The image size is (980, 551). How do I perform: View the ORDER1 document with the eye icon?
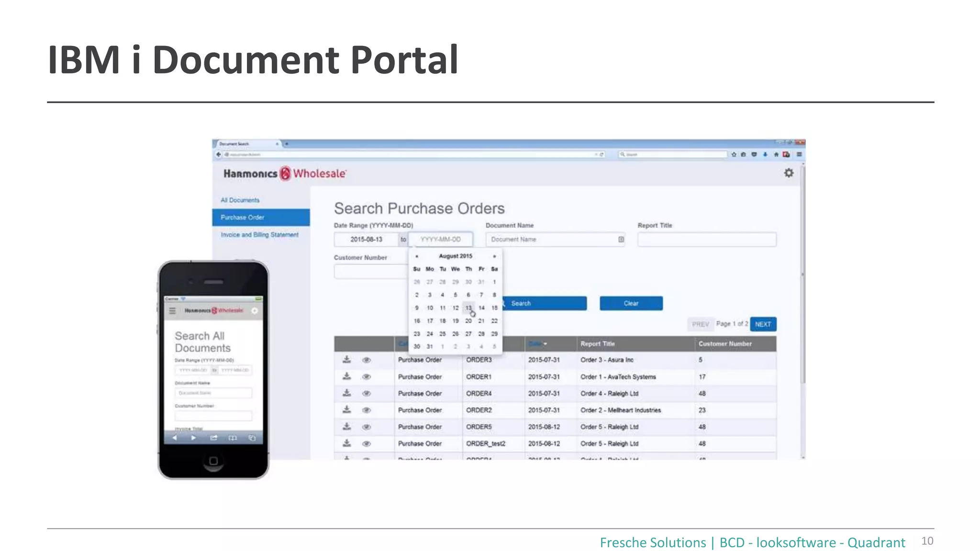pyautogui.click(x=367, y=377)
